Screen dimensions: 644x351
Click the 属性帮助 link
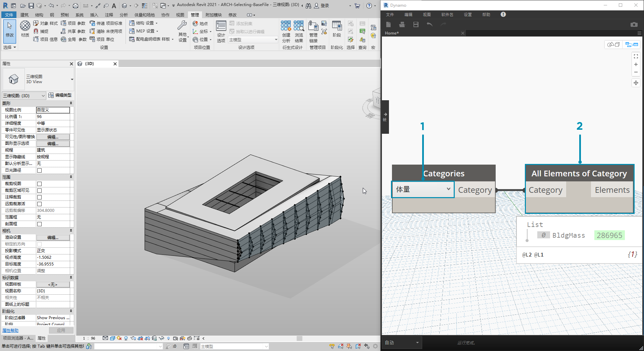(x=10, y=330)
